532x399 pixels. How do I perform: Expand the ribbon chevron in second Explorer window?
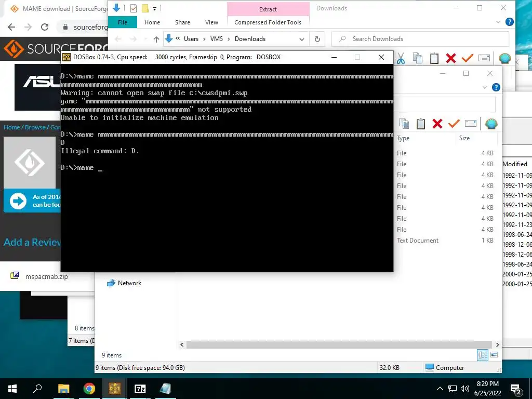click(485, 87)
